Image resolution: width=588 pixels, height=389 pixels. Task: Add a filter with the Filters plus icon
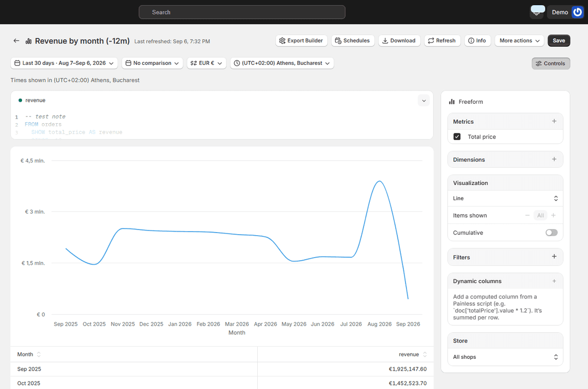coord(554,257)
